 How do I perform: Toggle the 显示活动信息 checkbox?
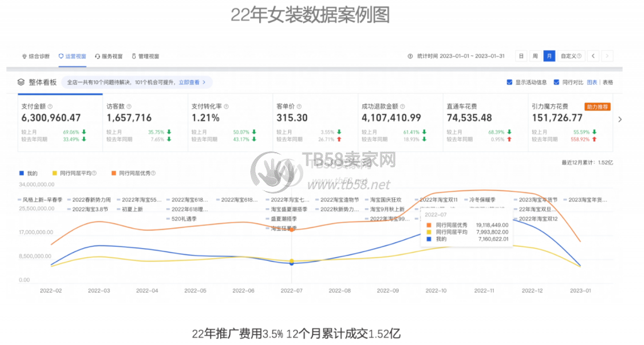coord(509,82)
